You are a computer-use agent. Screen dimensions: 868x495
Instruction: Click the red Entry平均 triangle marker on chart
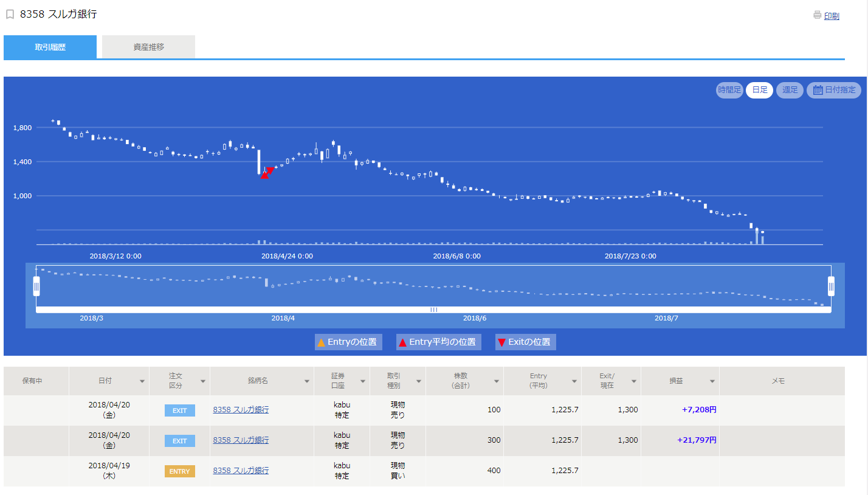click(264, 175)
